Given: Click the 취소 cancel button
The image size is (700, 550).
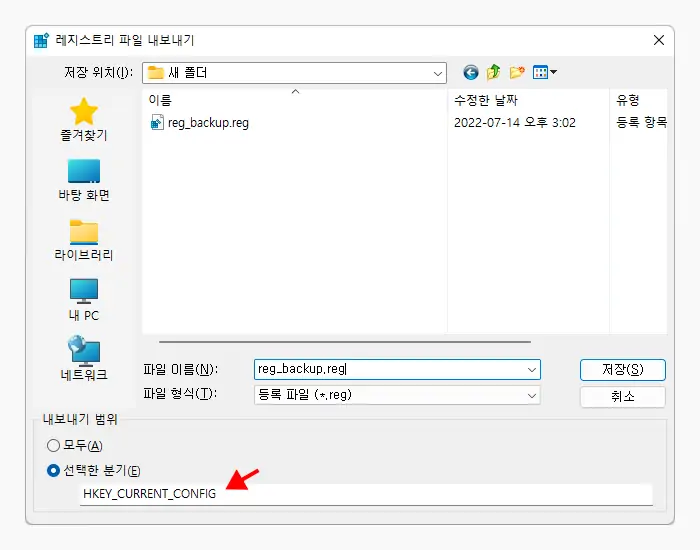Looking at the screenshot, I should pyautogui.click(x=623, y=396).
